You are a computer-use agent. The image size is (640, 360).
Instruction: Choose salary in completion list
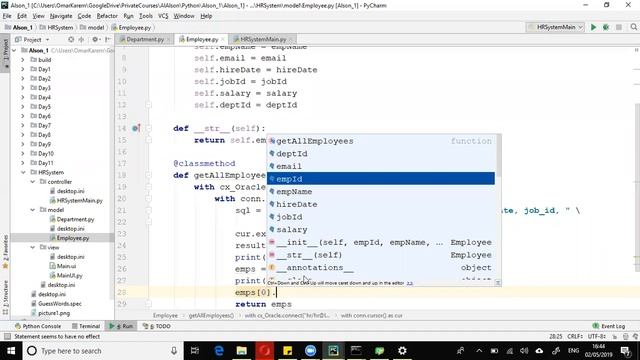point(381,229)
